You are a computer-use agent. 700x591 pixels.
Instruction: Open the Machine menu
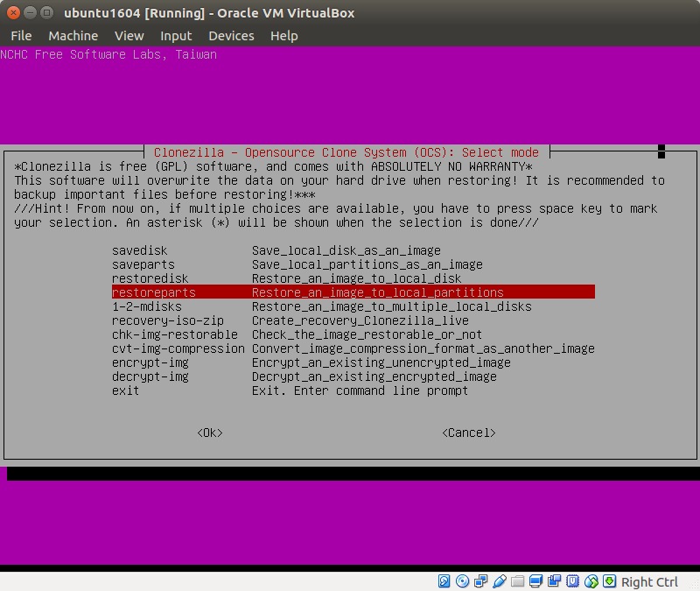(73, 36)
